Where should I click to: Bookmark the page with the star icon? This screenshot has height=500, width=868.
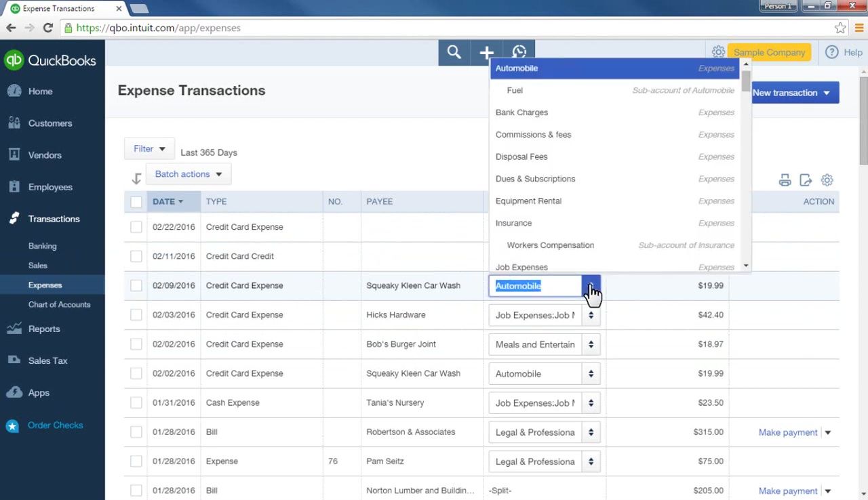coord(840,28)
